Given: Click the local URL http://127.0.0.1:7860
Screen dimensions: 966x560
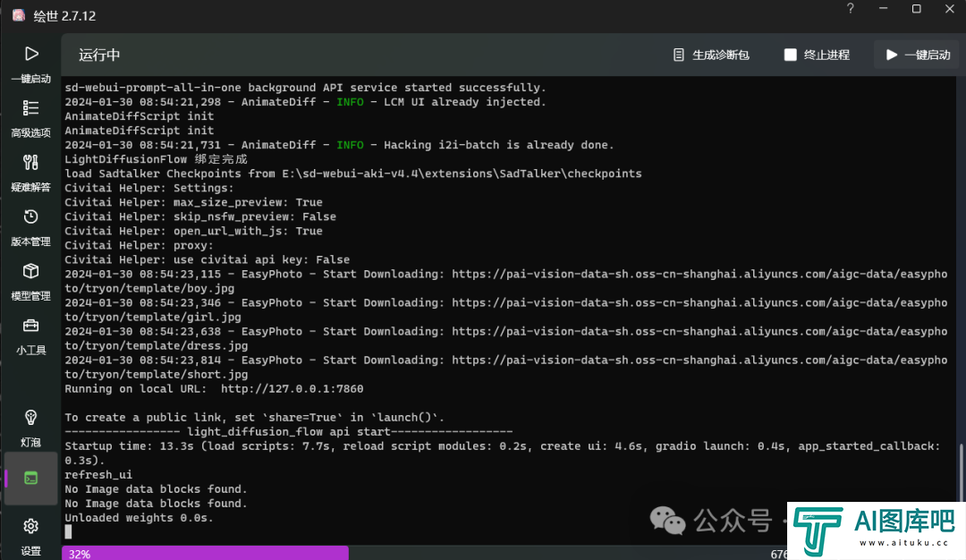Looking at the screenshot, I should pos(292,389).
